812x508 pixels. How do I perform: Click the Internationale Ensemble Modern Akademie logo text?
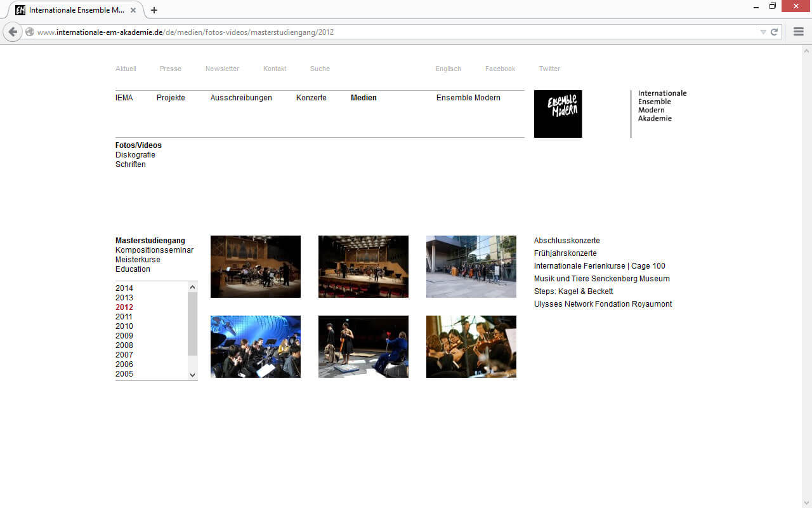pos(662,106)
